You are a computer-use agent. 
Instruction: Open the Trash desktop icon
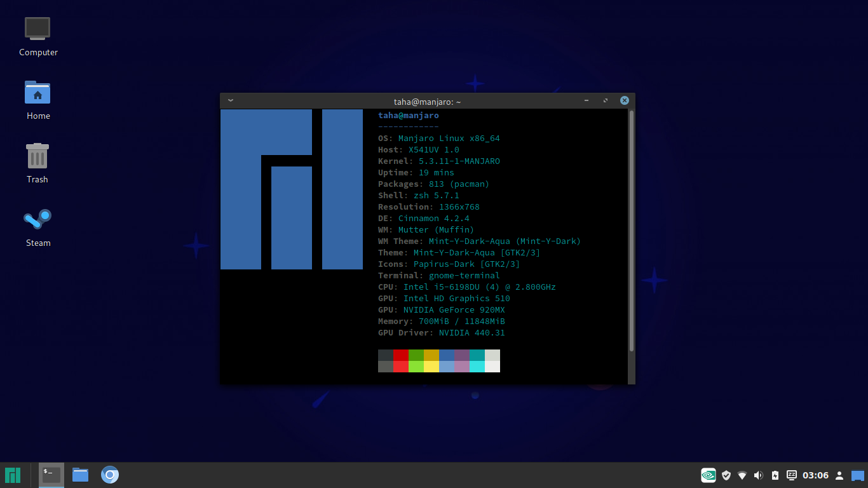[x=37, y=163]
